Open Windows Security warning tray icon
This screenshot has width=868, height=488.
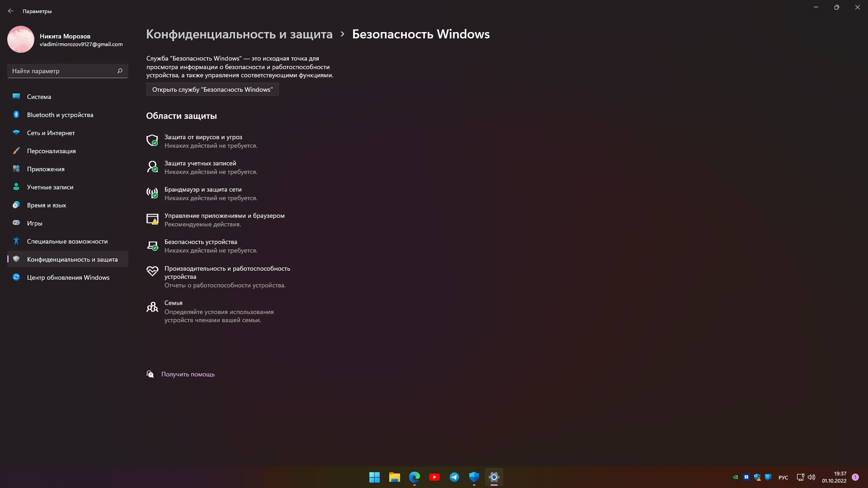tap(757, 477)
